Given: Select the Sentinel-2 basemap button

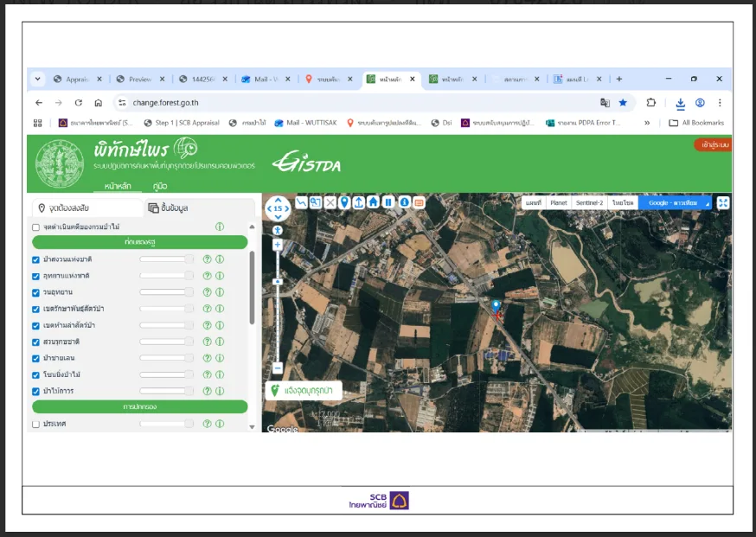Looking at the screenshot, I should click(x=589, y=203).
